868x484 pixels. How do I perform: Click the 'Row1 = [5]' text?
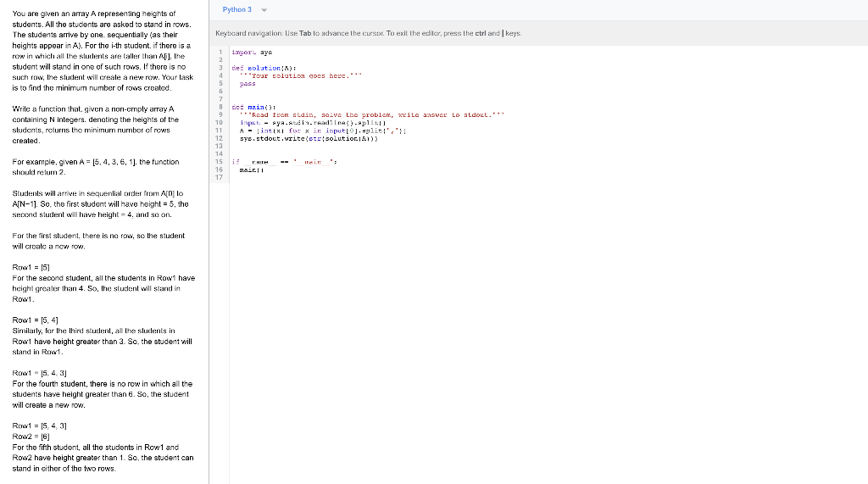coord(31,268)
